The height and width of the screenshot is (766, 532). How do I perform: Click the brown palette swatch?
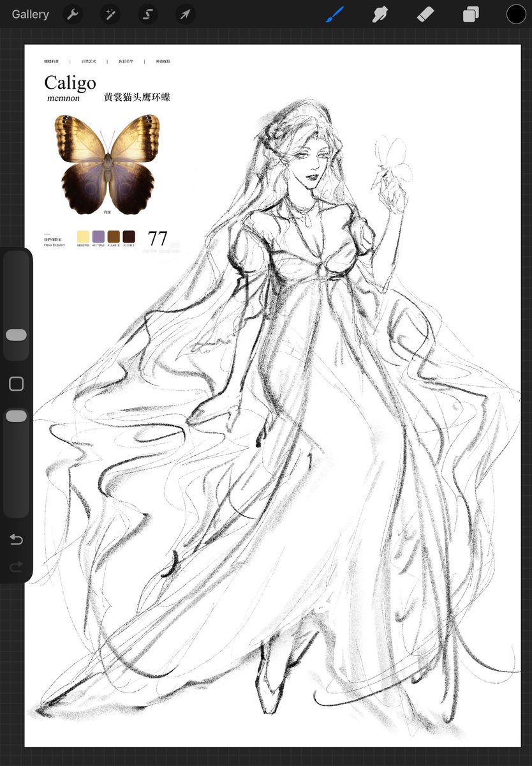114,236
